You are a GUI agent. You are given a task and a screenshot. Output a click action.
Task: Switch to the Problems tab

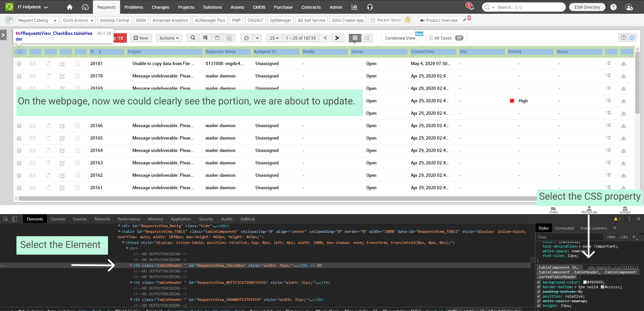(x=133, y=7)
